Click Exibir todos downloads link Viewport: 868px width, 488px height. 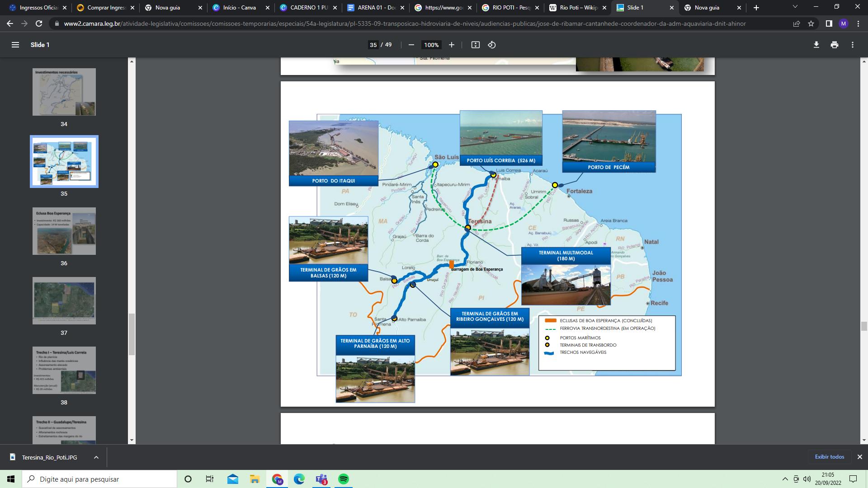click(829, 457)
